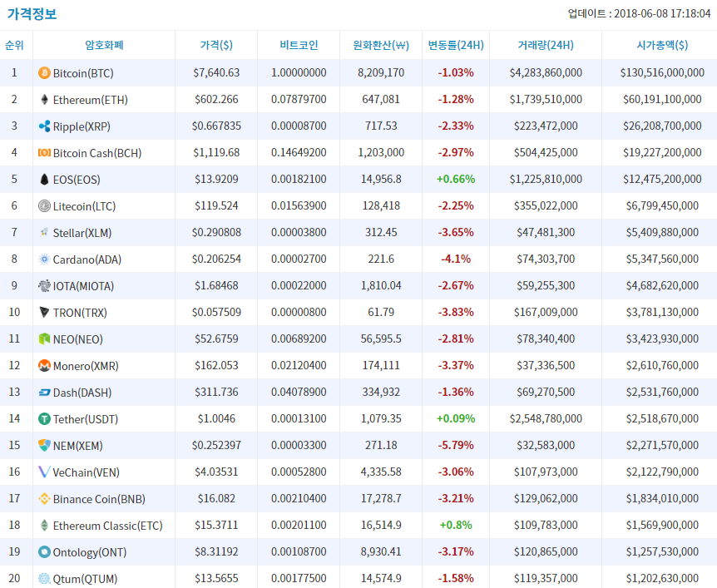The image size is (717, 588).
Task: Click the Ripple logo icon
Action: 44,126
